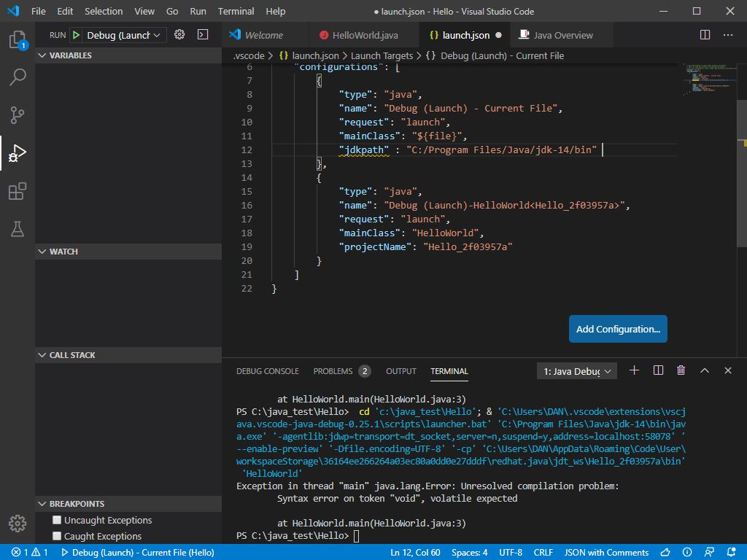747x560 pixels.
Task: Create a new terminal with plus icon
Action: pyautogui.click(x=634, y=370)
